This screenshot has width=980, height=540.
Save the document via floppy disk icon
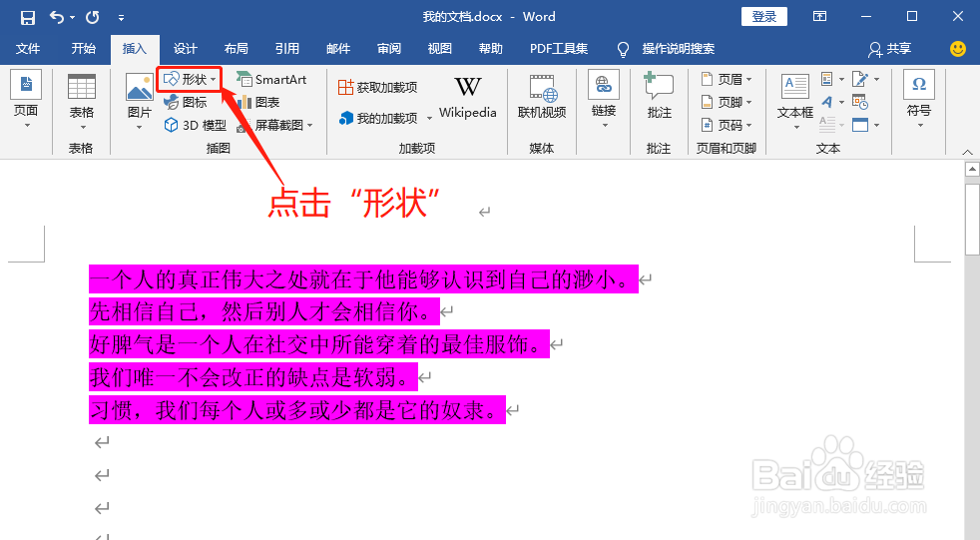coord(28,18)
